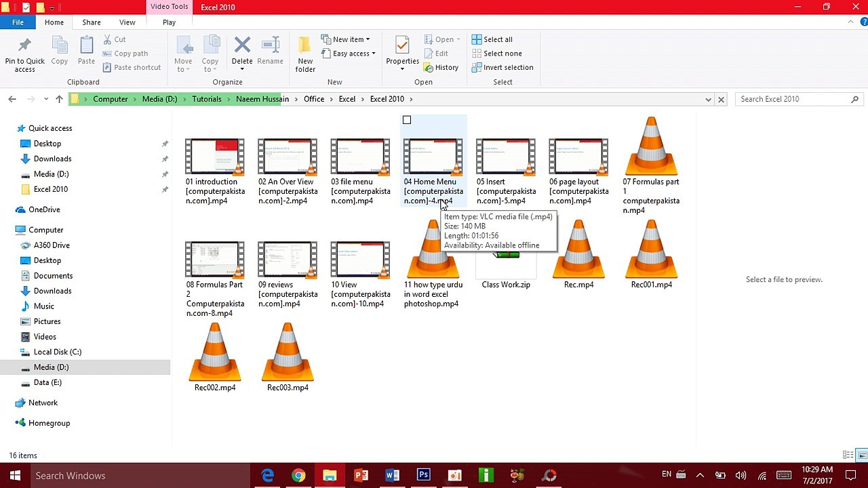This screenshot has height=488, width=868.
Task: Click the Search Windows box
Action: pos(139,475)
